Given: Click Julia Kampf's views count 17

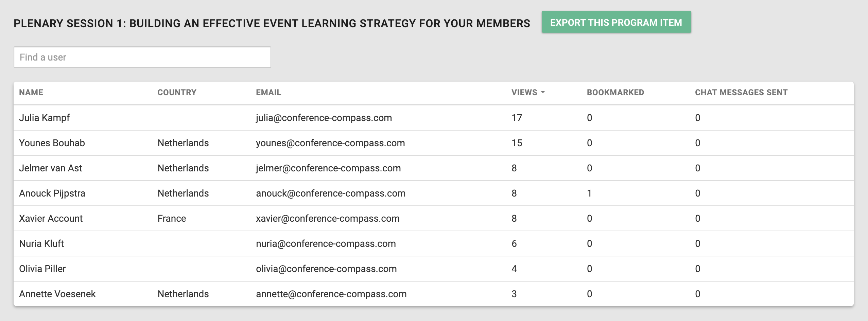Looking at the screenshot, I should tap(517, 118).
